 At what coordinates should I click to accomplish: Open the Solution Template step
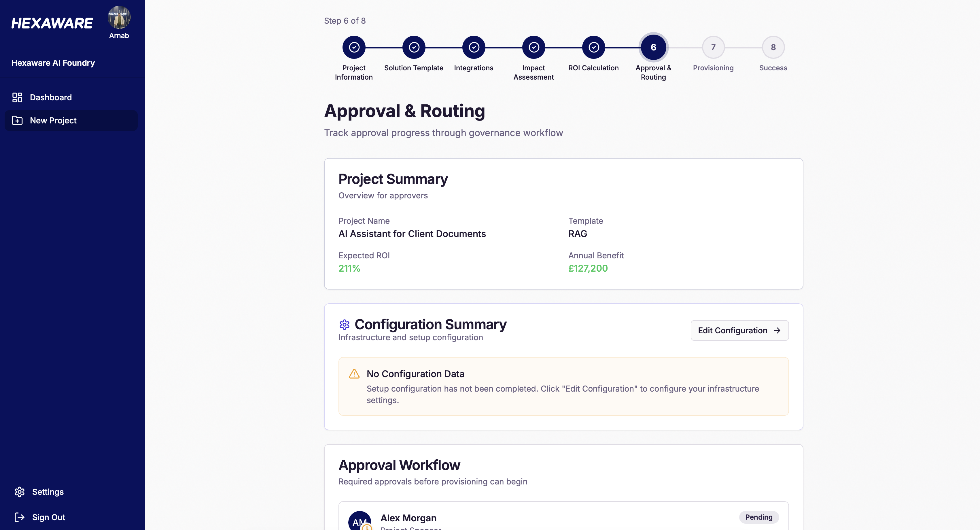414,47
